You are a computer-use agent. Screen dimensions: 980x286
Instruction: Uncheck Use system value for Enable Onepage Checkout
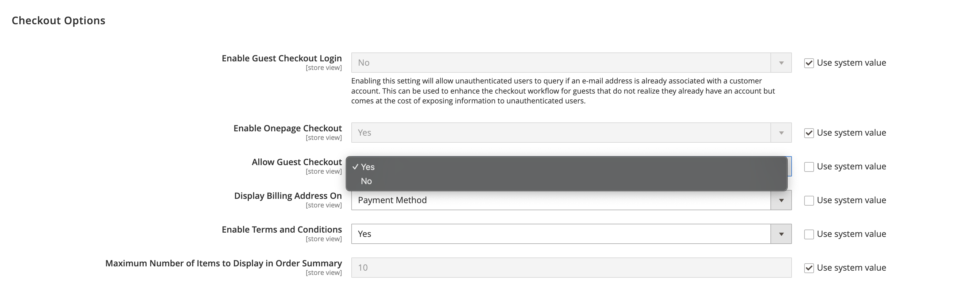coord(809,132)
